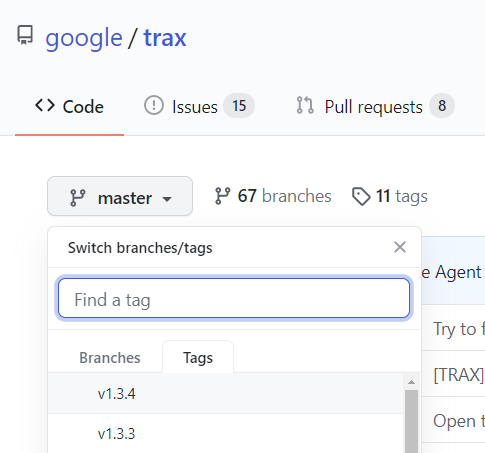The width and height of the screenshot is (485, 453).
Task: Open the Pull requests tab
Action: [x=375, y=106]
